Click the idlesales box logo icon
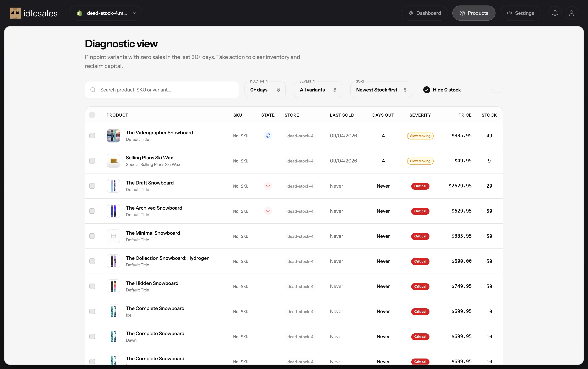The image size is (588, 369). tap(15, 13)
